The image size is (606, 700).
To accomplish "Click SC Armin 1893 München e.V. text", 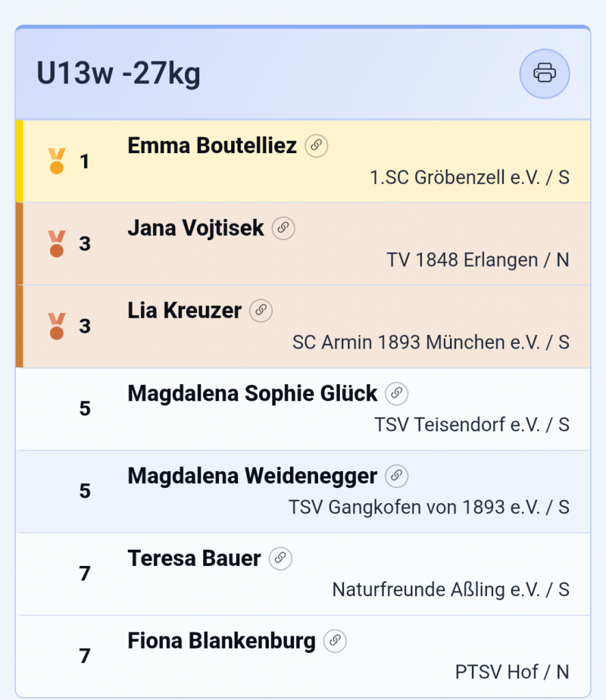I will 431,342.
